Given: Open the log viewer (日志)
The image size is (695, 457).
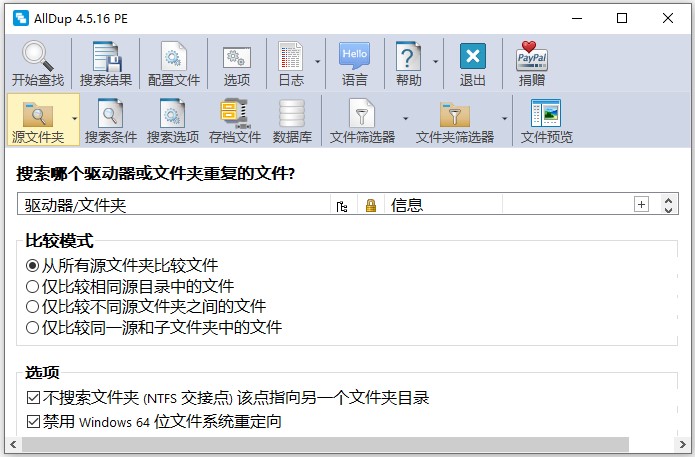Looking at the screenshot, I should 291,63.
